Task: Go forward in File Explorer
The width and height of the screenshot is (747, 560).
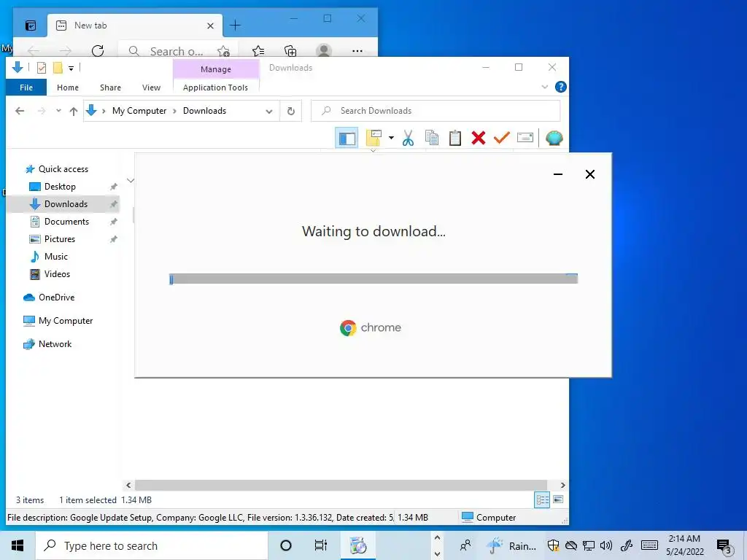Action: (42, 111)
